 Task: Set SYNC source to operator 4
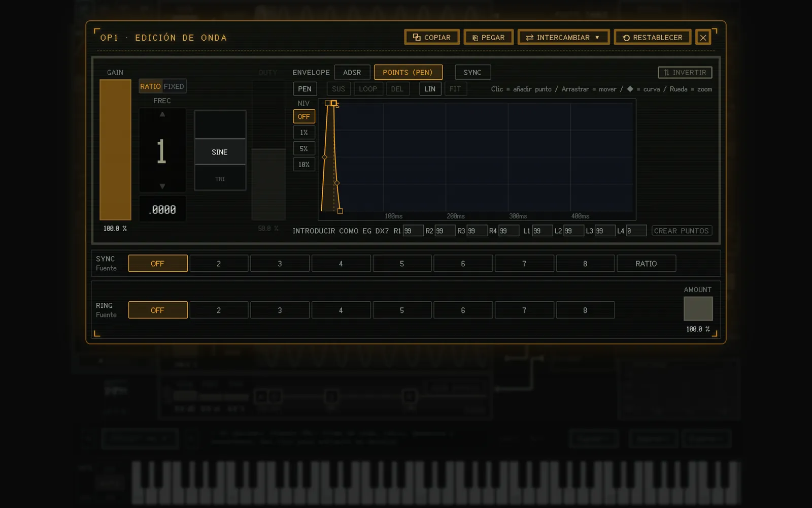pos(341,263)
